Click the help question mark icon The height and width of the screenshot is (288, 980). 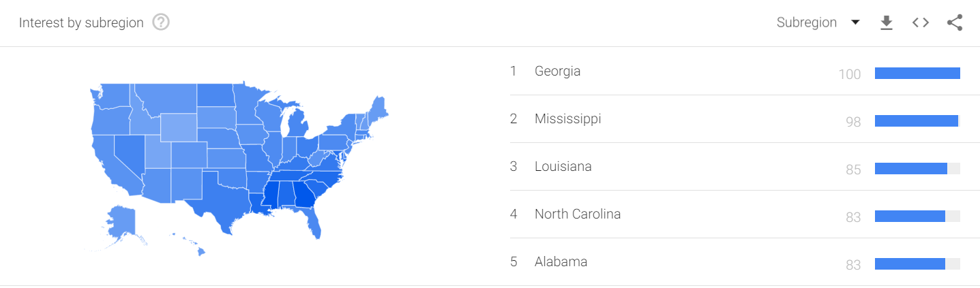161,22
